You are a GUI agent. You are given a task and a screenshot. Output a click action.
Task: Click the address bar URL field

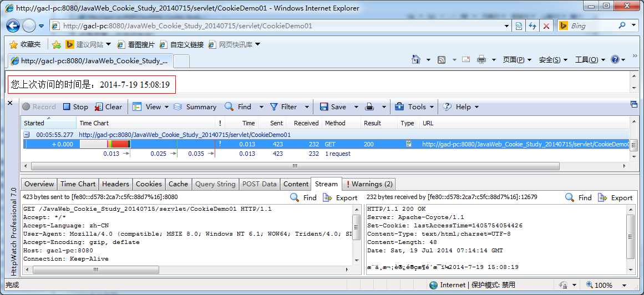coord(276,26)
